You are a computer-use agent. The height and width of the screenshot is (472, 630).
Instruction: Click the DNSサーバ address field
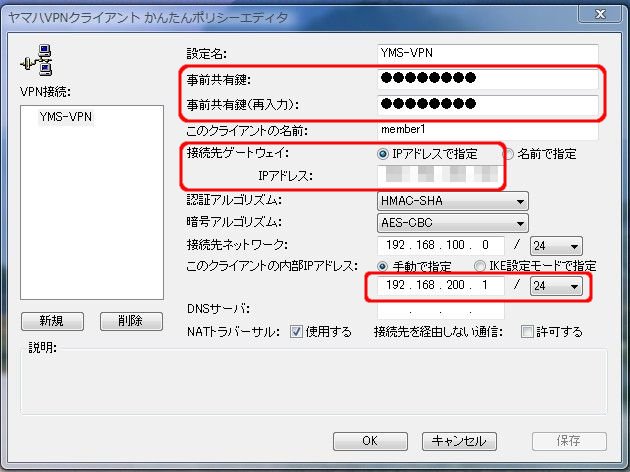coord(440,310)
